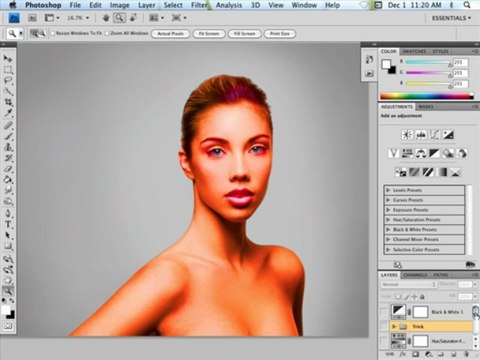Open the layer blend mode dropdown
This screenshot has width=480, height=360.
(x=409, y=284)
